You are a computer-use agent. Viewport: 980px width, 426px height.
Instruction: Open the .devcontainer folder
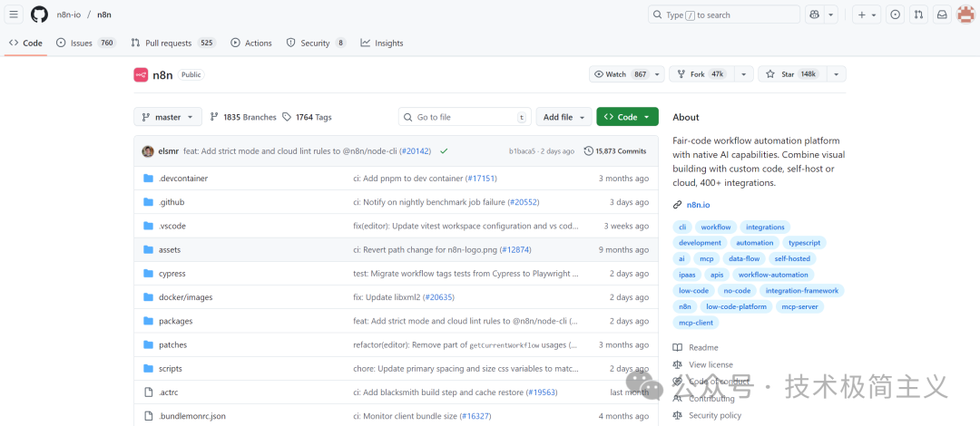183,178
